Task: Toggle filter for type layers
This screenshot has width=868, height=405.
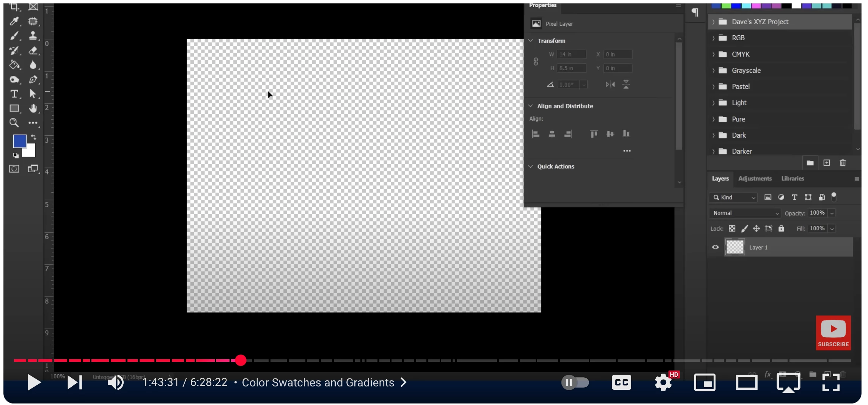Action: pyautogui.click(x=794, y=197)
